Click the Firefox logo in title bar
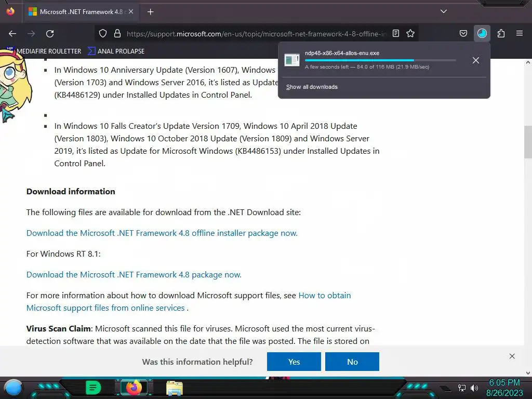The height and width of the screenshot is (399, 532). point(10,11)
